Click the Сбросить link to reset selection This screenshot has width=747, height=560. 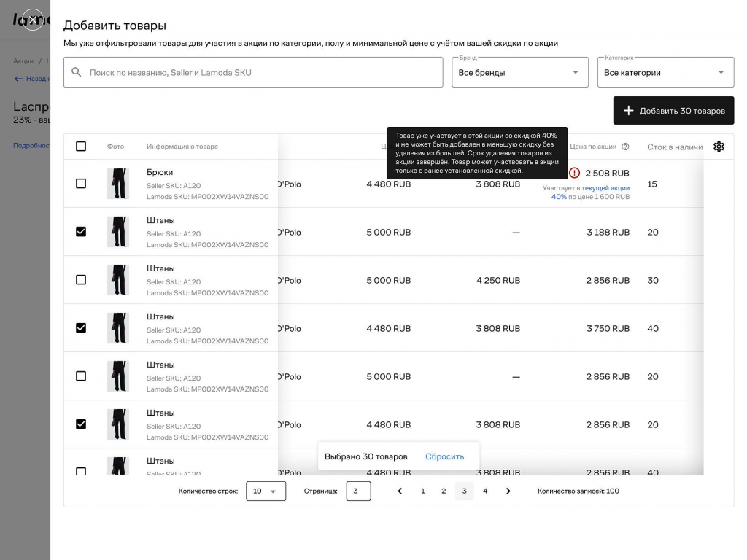pyautogui.click(x=444, y=456)
